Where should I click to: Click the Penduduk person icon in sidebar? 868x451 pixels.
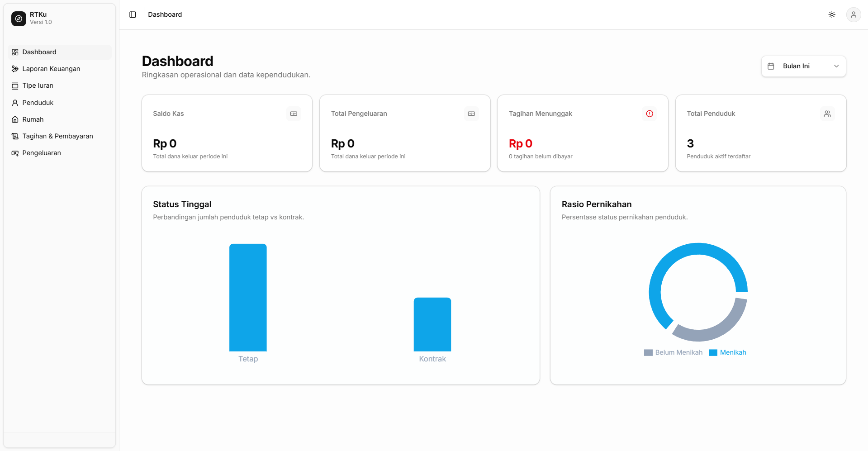(x=15, y=103)
